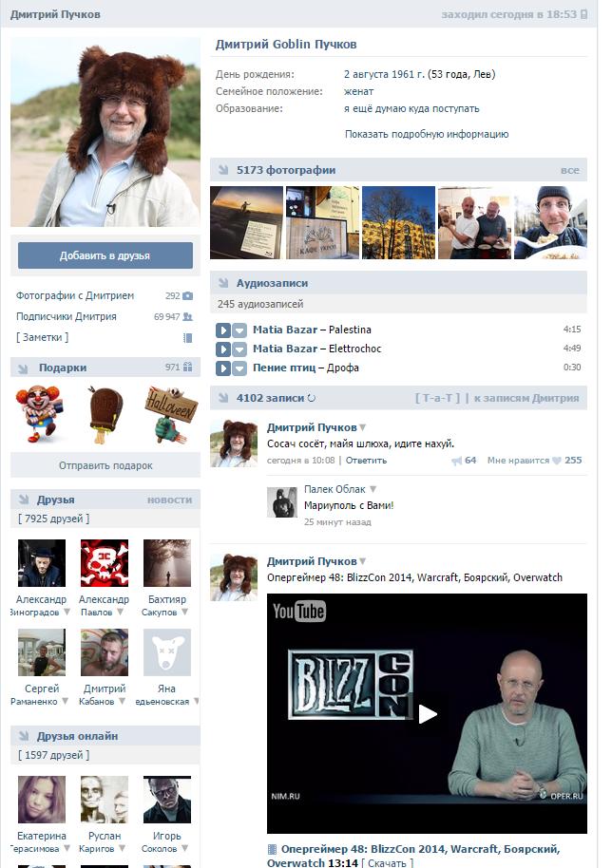
Task: Open online friend Екатерина Герасимова avatar
Action: (42, 800)
